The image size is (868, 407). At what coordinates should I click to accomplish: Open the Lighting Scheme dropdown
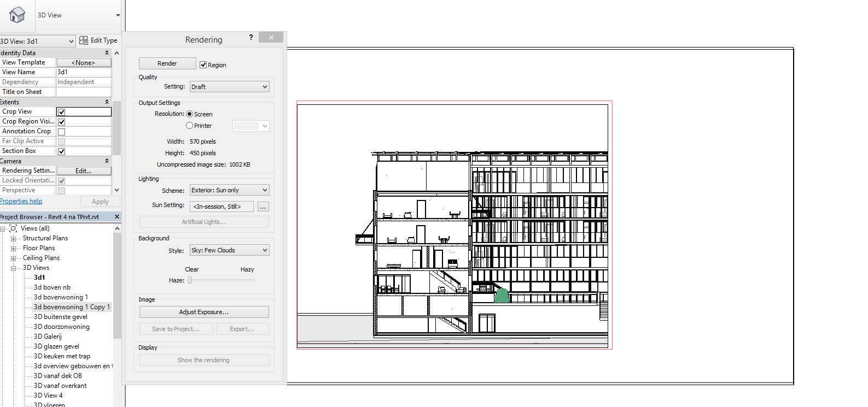click(x=229, y=190)
